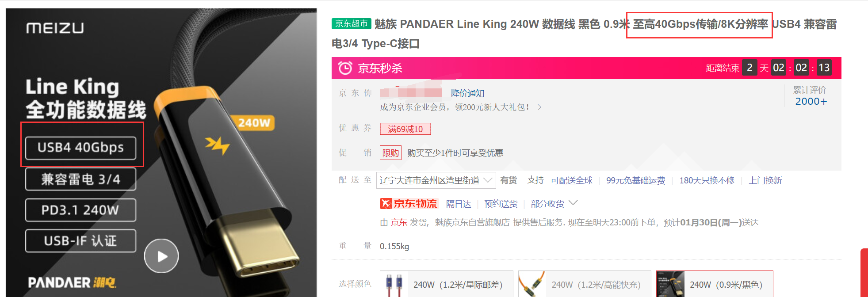This screenshot has width=868, height=297.
Task: Click the 京东秒杀 clock icon
Action: pos(345,68)
